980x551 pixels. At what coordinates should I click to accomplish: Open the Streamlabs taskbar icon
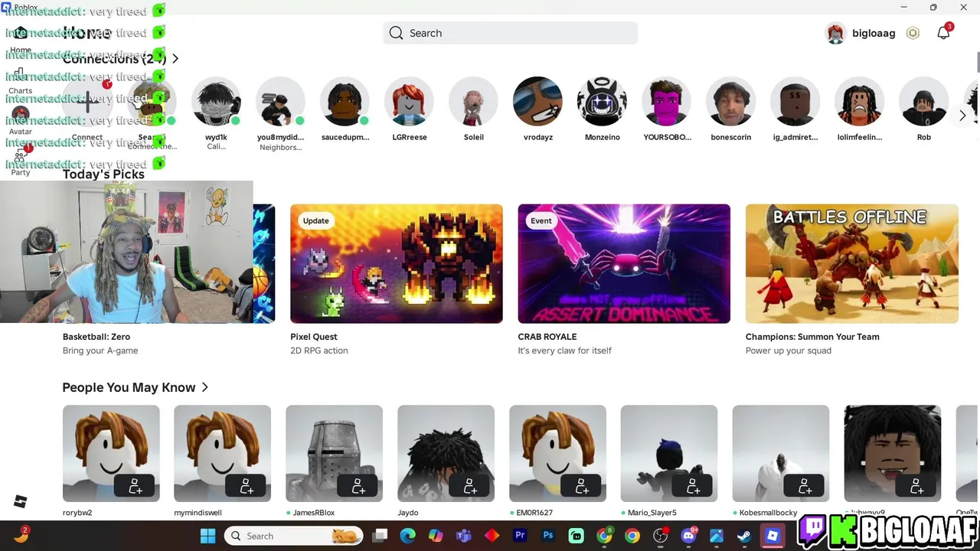(577, 536)
